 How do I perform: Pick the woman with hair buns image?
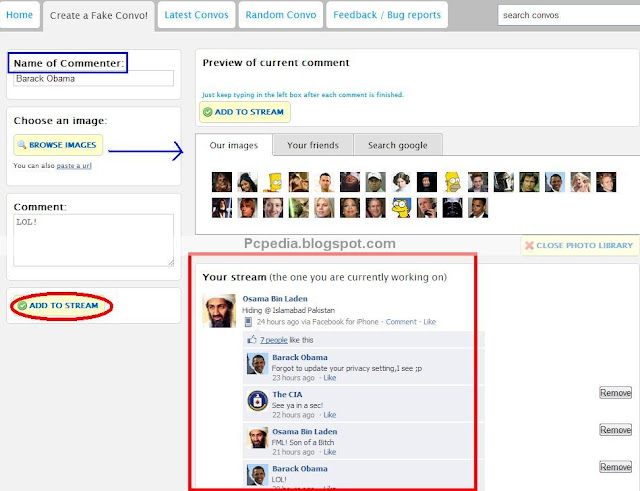pos(401,182)
